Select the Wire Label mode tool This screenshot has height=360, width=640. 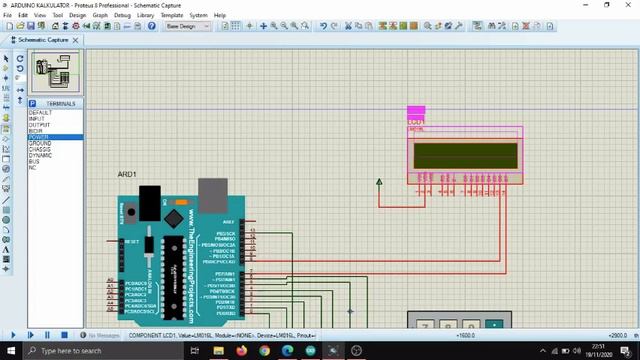6,88
